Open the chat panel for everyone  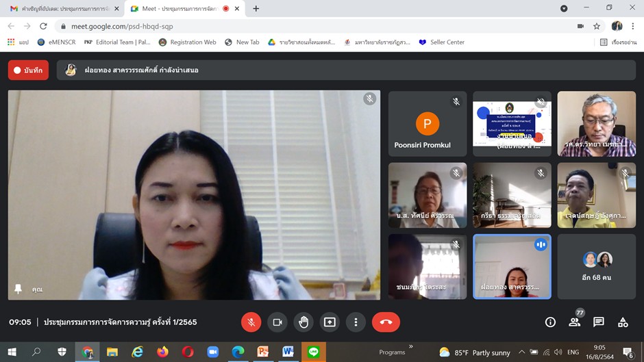click(x=599, y=322)
